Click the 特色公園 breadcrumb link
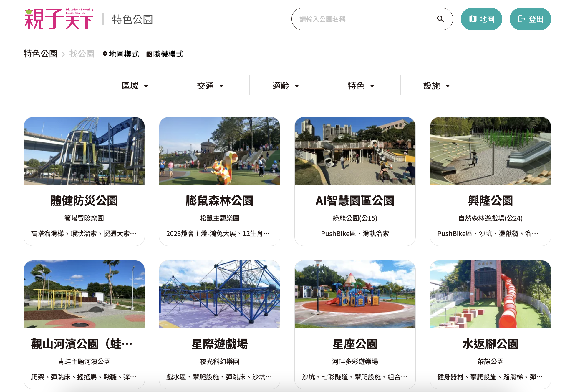This screenshot has width=570, height=392. point(40,54)
